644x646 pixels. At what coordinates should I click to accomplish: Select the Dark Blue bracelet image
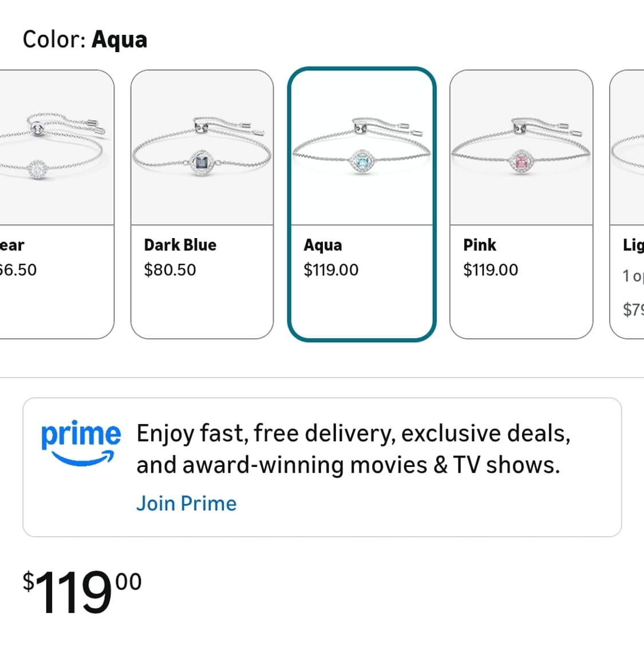coord(202,148)
